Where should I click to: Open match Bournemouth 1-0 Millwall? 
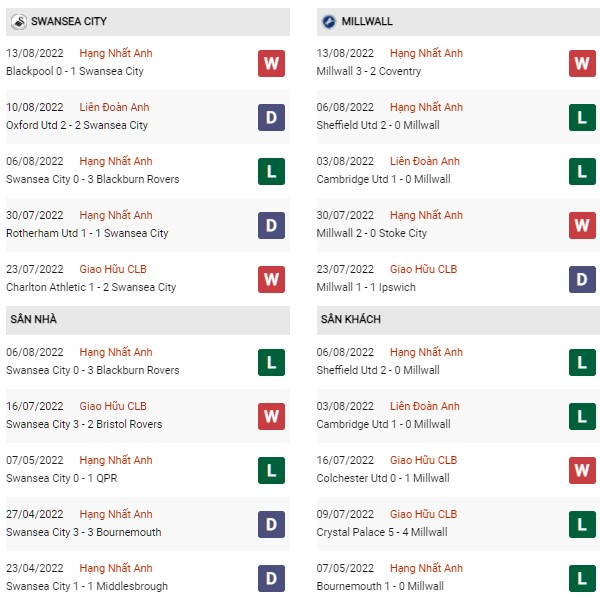coord(380,586)
